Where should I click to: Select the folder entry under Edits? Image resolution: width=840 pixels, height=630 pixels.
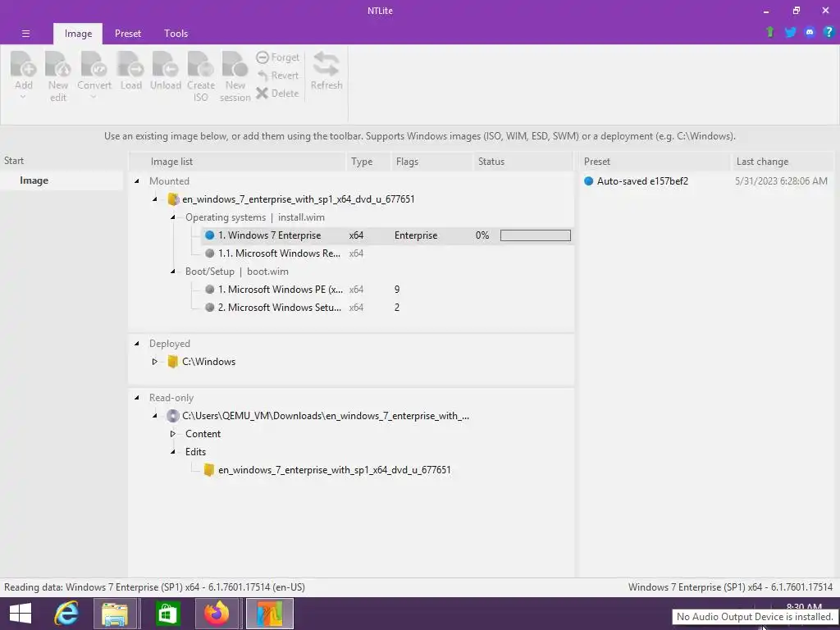coord(335,470)
